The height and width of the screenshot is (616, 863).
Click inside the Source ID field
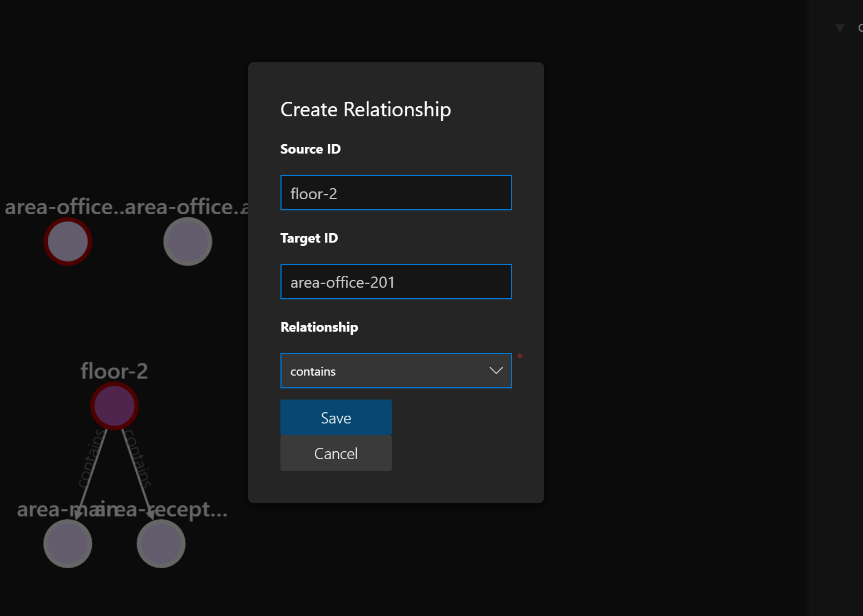click(396, 193)
